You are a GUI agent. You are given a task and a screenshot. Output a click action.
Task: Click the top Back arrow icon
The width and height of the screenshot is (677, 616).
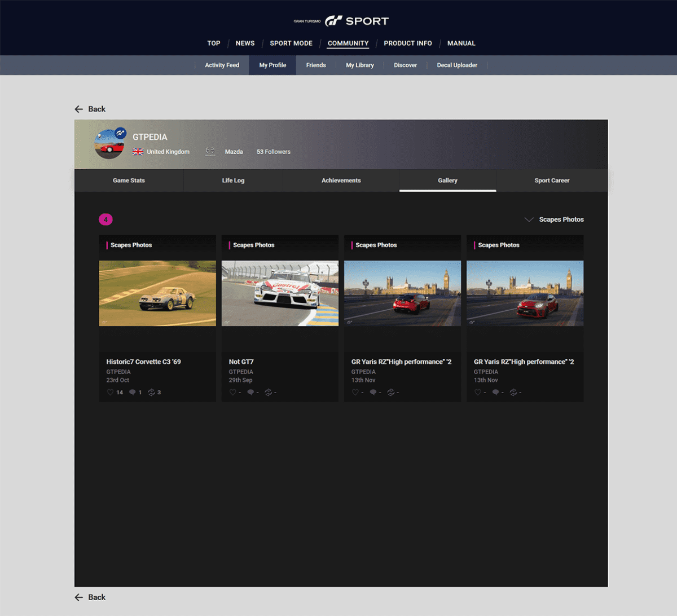[x=79, y=109]
